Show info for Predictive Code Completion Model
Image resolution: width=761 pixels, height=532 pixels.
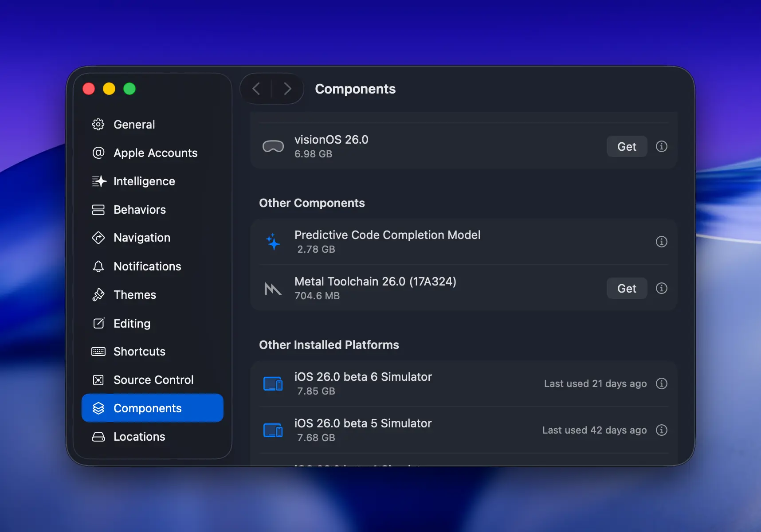coord(661,242)
